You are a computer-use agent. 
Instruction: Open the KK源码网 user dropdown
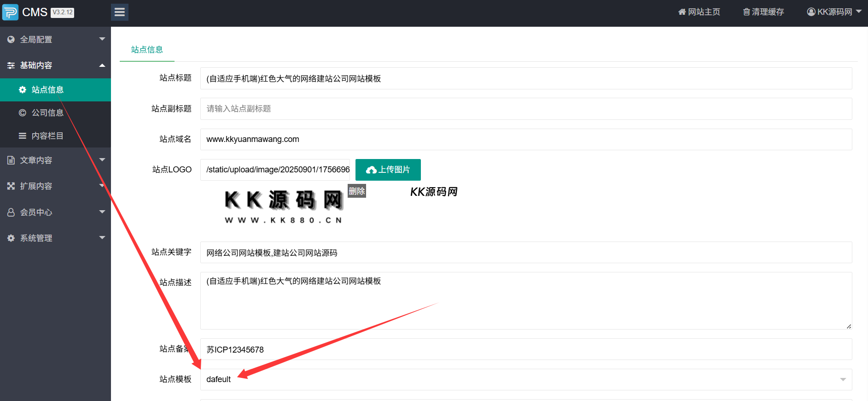point(834,12)
